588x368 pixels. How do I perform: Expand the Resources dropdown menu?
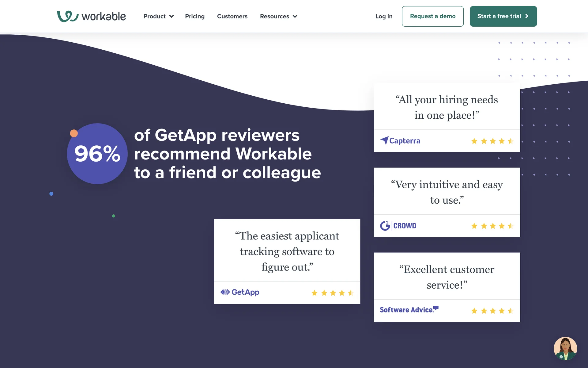point(278,16)
